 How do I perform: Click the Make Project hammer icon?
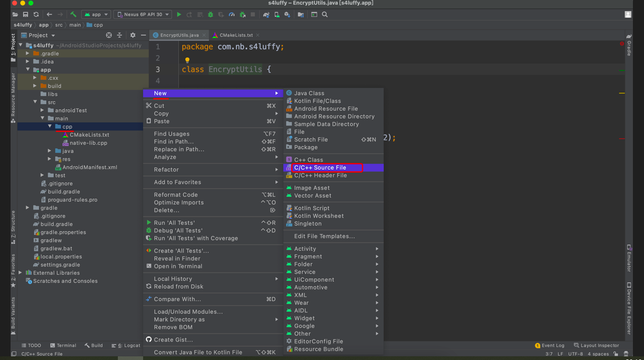click(73, 15)
